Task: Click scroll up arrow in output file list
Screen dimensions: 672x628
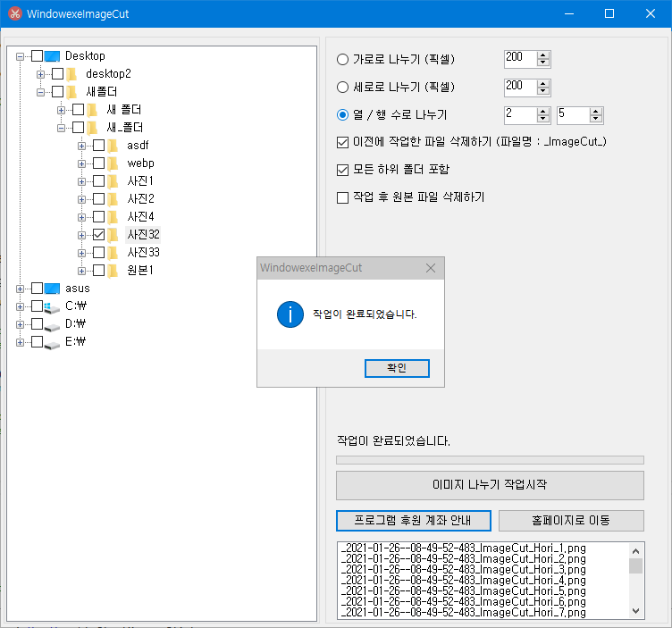Action: tap(635, 551)
